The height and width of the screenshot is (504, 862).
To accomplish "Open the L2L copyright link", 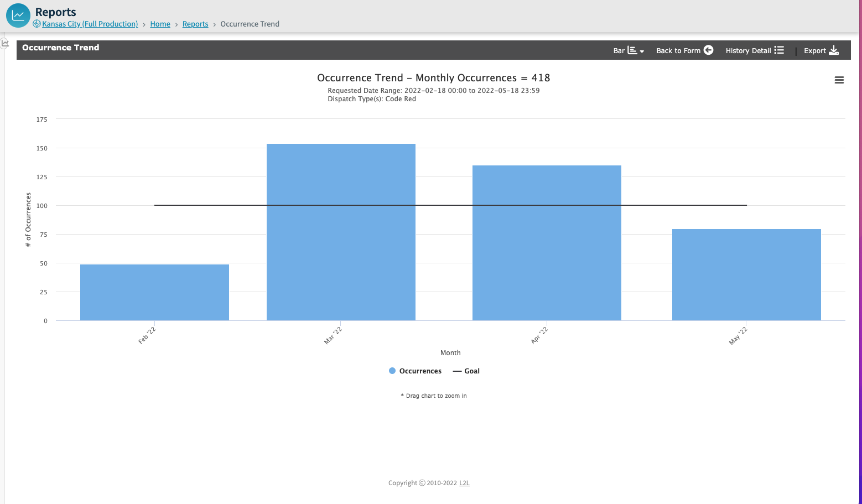I will [x=464, y=483].
